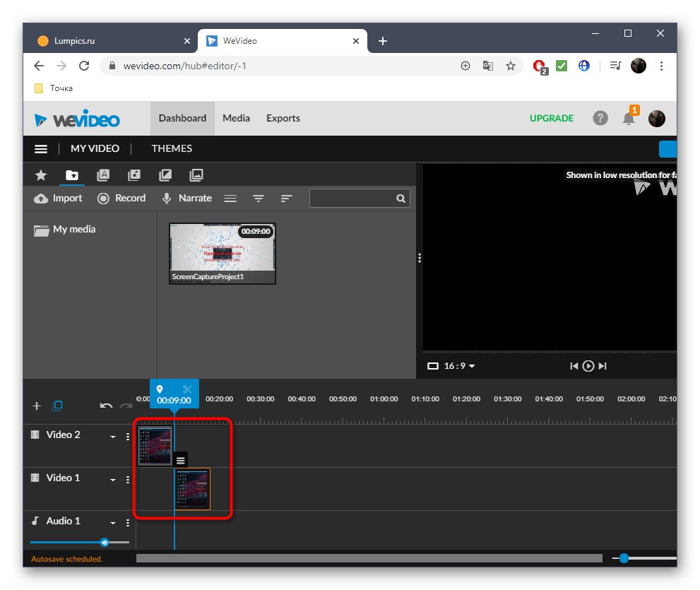Click the help question mark icon
Viewport: 700px width, 590px height.
point(600,118)
